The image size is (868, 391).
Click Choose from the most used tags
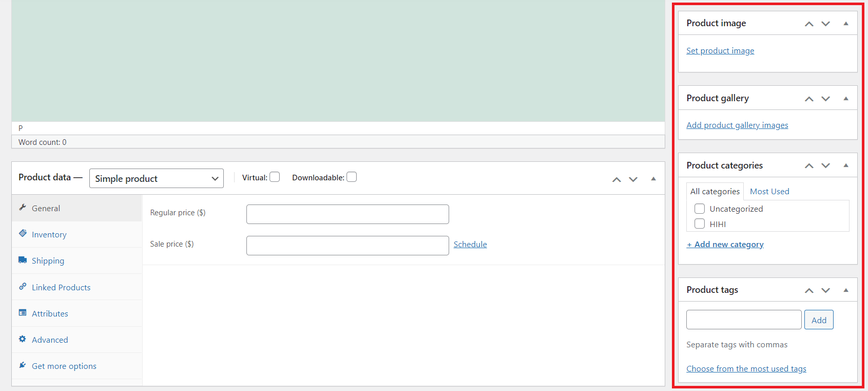coord(746,368)
